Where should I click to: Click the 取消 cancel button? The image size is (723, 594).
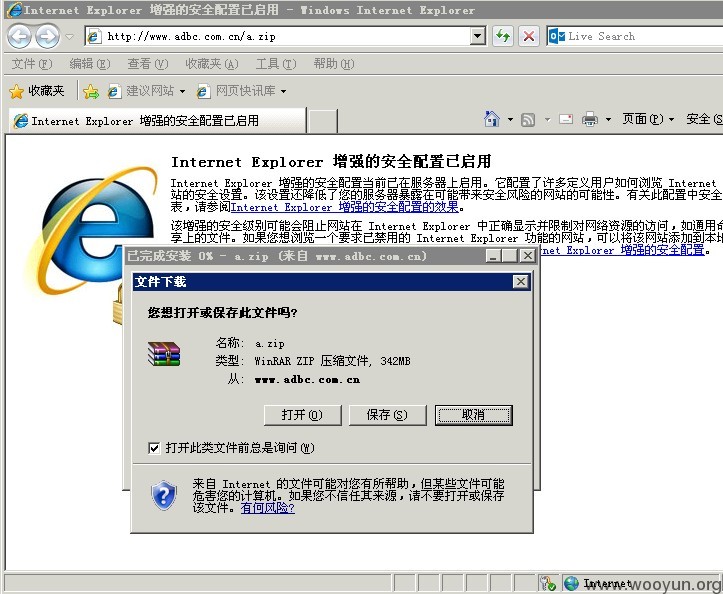pyautogui.click(x=474, y=415)
